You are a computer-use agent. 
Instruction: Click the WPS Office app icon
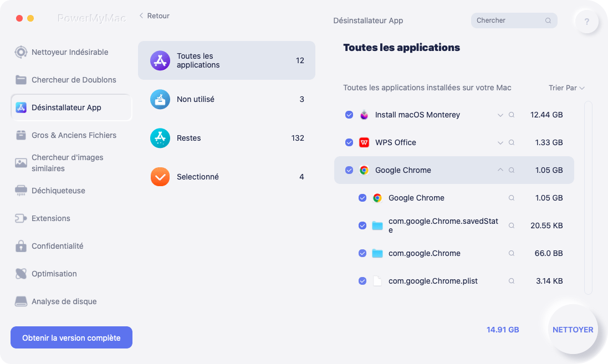tap(364, 142)
